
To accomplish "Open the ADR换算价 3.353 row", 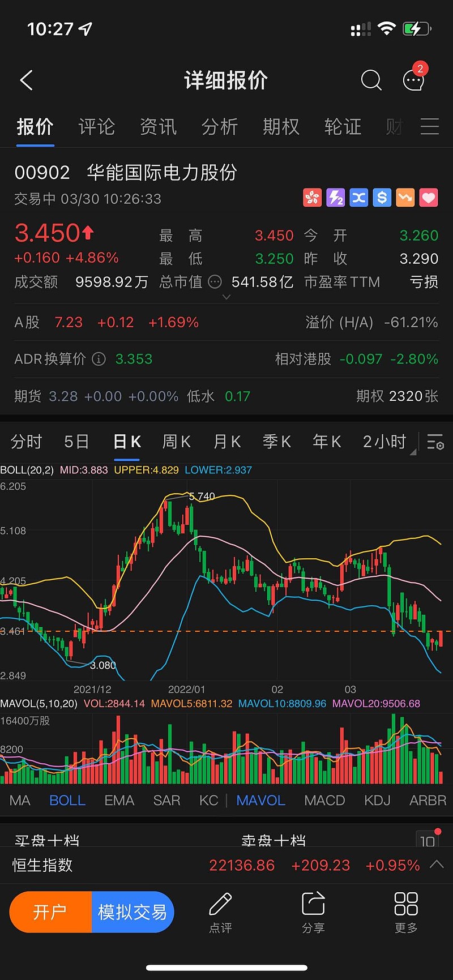I will coord(83,359).
